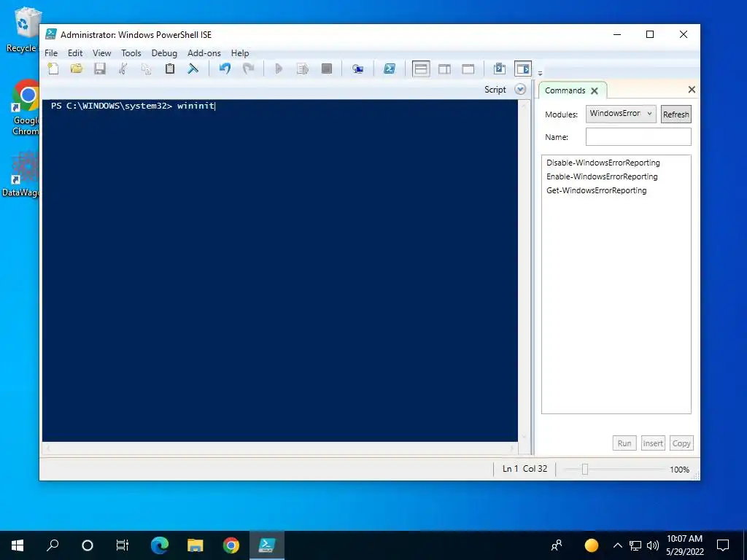Copy selection with the Copy toolbar icon
Image resolution: width=747 pixels, height=560 pixels.
pos(146,69)
